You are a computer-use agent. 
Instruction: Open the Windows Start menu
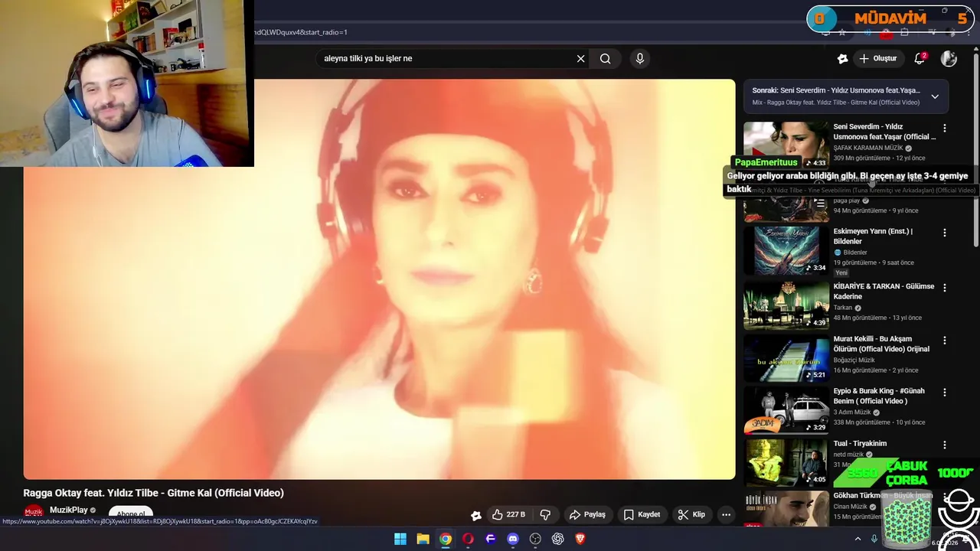[400, 539]
